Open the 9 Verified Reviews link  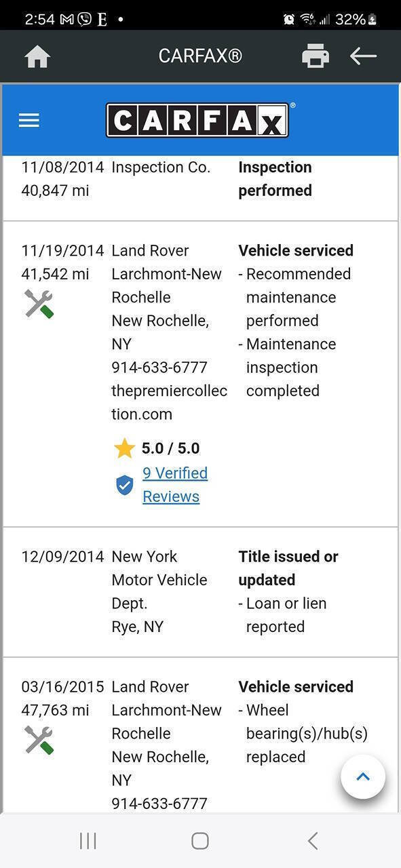pyautogui.click(x=175, y=485)
